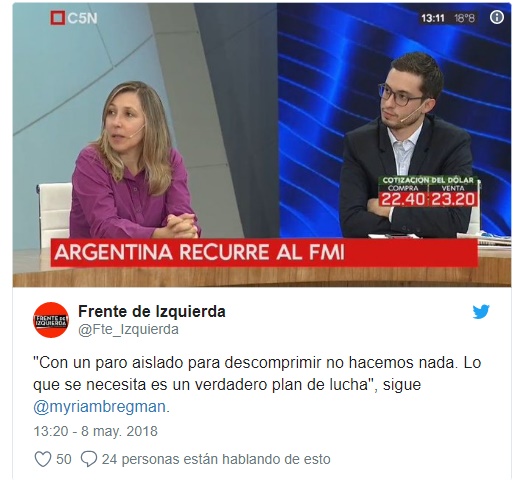Click the Venta 23.20 value
Screen dimensions: 524x480
point(453,199)
